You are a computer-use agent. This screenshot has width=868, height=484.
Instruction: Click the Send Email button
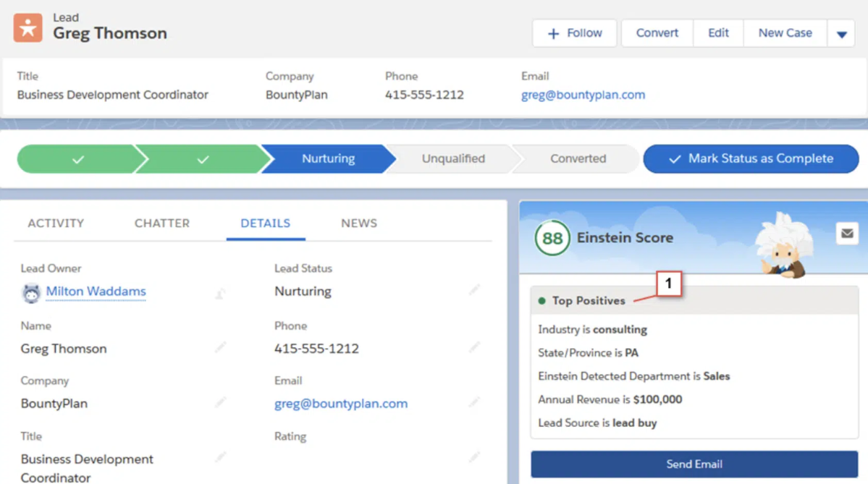[x=694, y=464]
